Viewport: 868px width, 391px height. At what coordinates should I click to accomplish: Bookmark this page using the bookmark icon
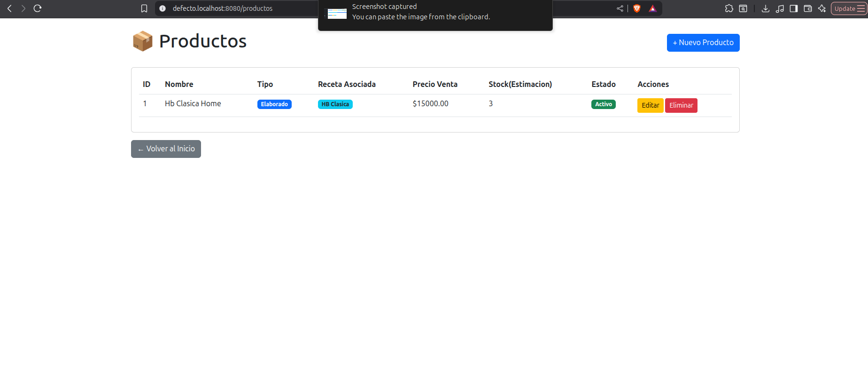pyautogui.click(x=144, y=8)
